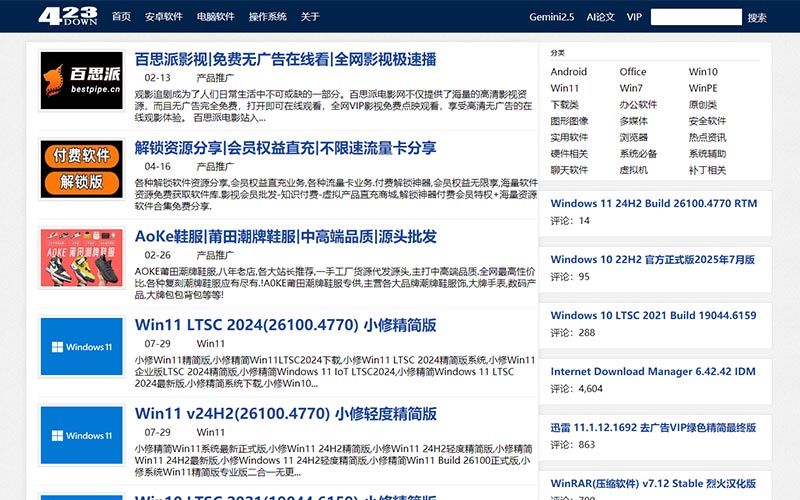
Task: Click 评论: 14 comment count
Action: [570, 220]
